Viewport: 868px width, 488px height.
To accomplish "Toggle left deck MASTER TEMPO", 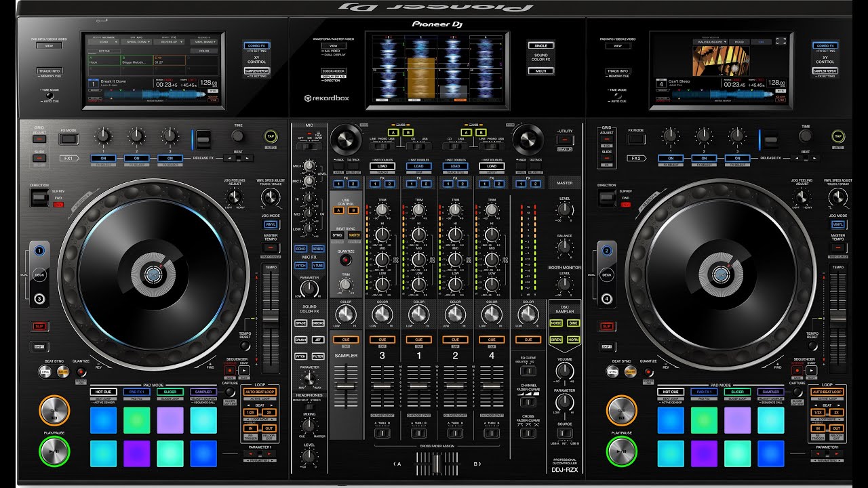I will click(x=271, y=247).
